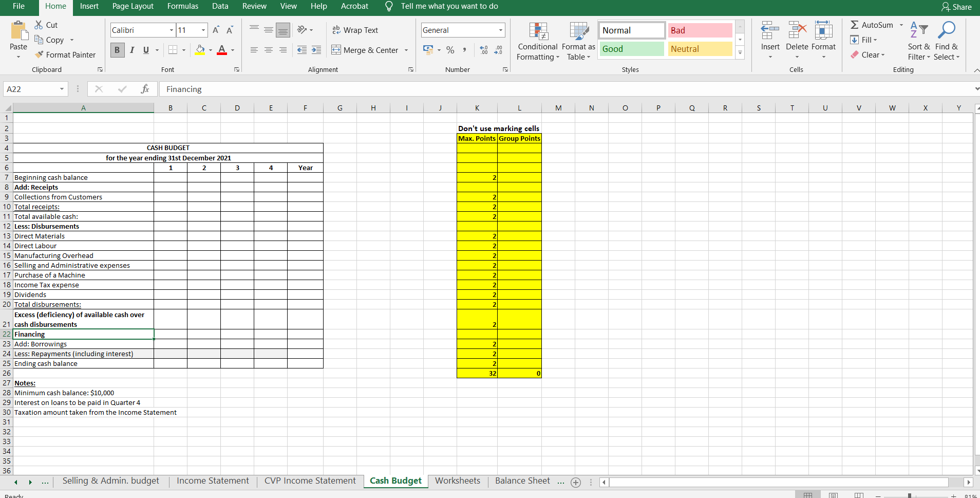Open the cell Borders icon
The image size is (980, 498).
173,50
